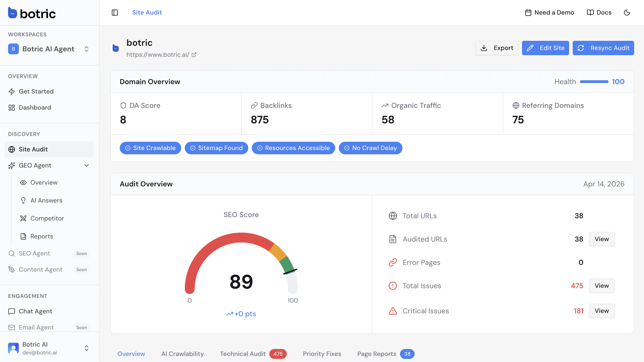The width and height of the screenshot is (644, 362).
Task: Open Get Started in sidebar
Action: 49,91
